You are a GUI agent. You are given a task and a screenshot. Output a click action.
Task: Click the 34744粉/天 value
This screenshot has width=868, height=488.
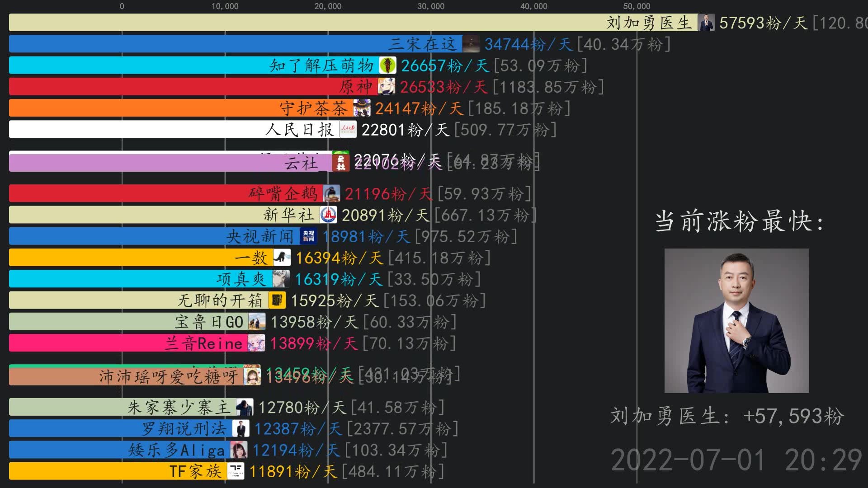529,44
